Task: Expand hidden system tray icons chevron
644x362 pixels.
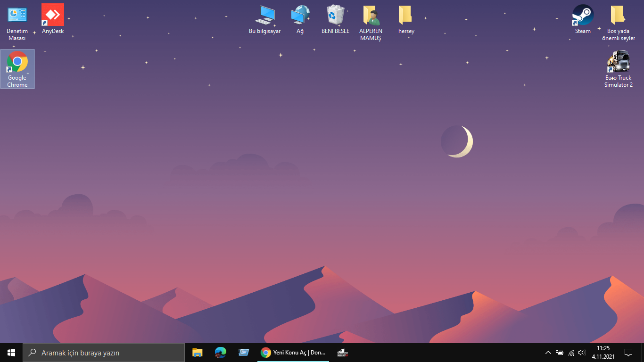Action: 548,353
